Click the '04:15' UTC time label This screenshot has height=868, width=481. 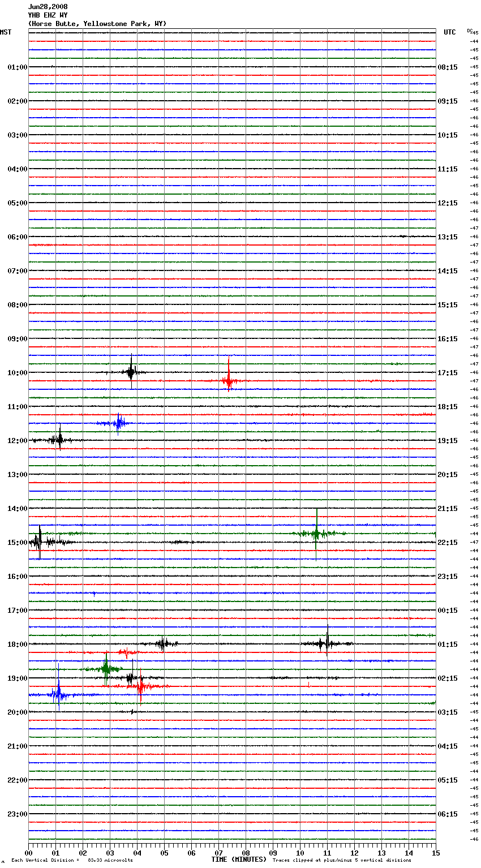click(448, 746)
